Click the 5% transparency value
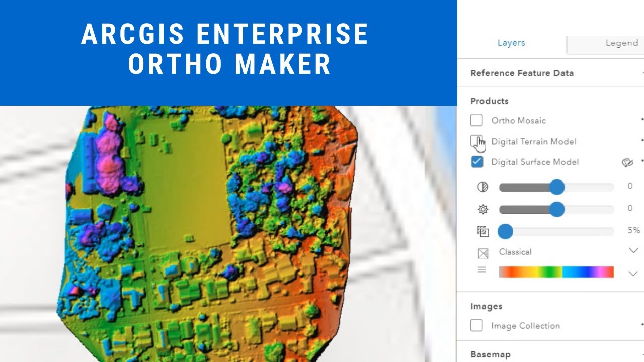The height and width of the screenshot is (362, 644). pyautogui.click(x=633, y=230)
